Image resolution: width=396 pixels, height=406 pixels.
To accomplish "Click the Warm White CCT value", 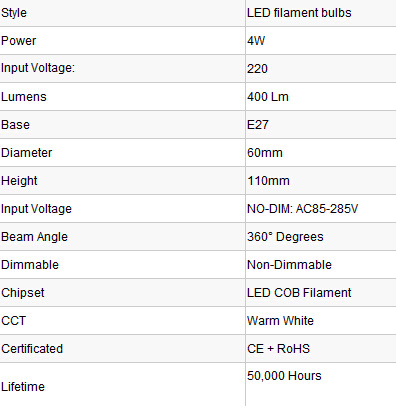I will pyautogui.click(x=280, y=321).
